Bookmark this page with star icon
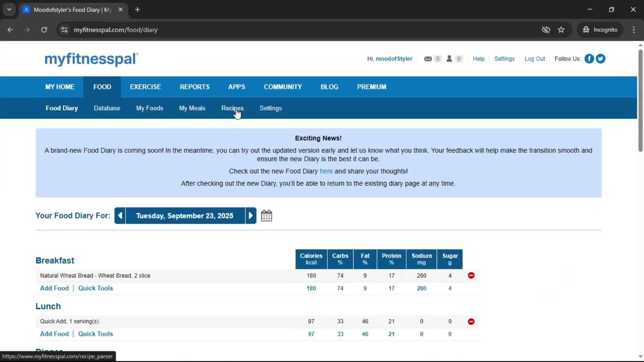Image resolution: width=644 pixels, height=362 pixels. tap(561, 30)
